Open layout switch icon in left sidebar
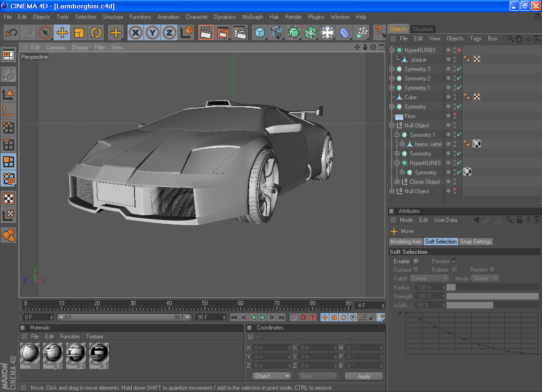This screenshot has height=392, width=542. [x=8, y=55]
